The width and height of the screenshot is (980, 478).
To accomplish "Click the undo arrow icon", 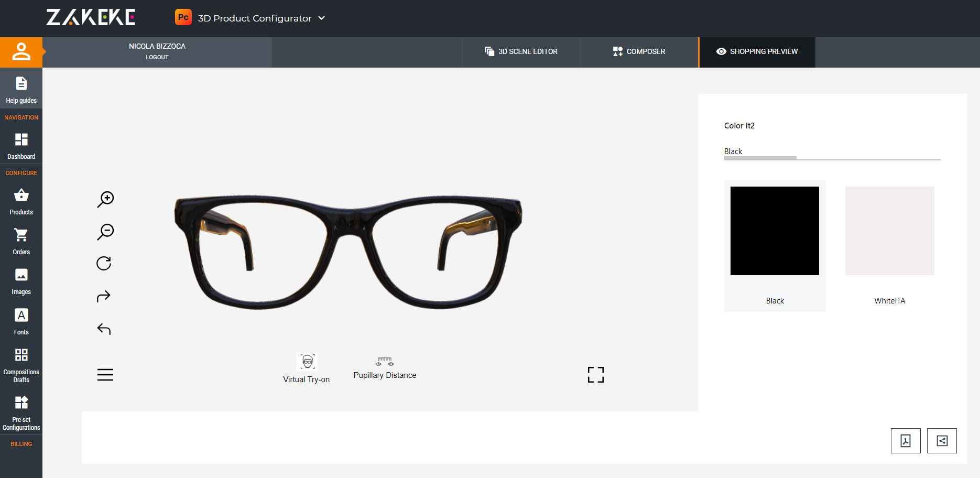I will (104, 329).
